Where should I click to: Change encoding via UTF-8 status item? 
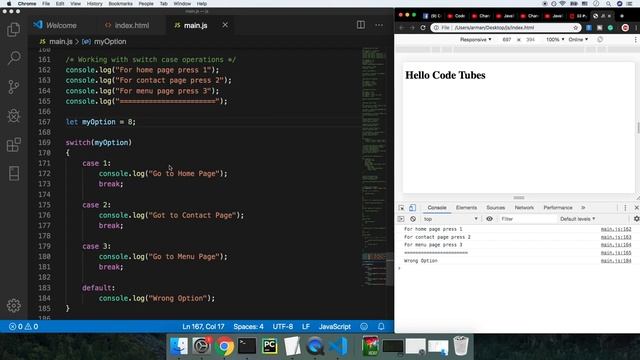tap(282, 327)
